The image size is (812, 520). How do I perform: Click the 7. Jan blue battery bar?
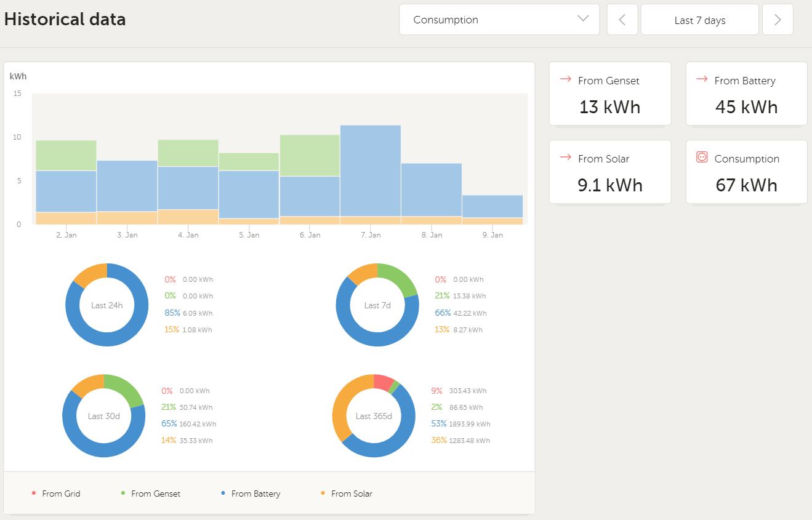click(371, 170)
